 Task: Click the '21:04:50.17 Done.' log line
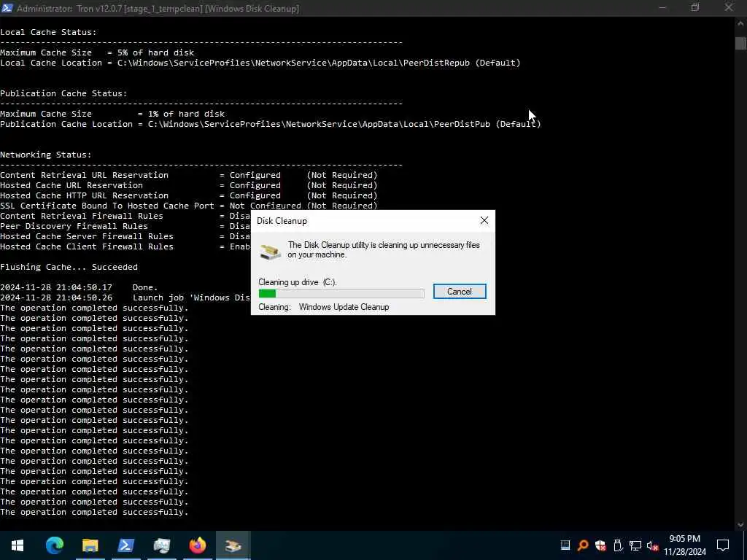(79, 287)
